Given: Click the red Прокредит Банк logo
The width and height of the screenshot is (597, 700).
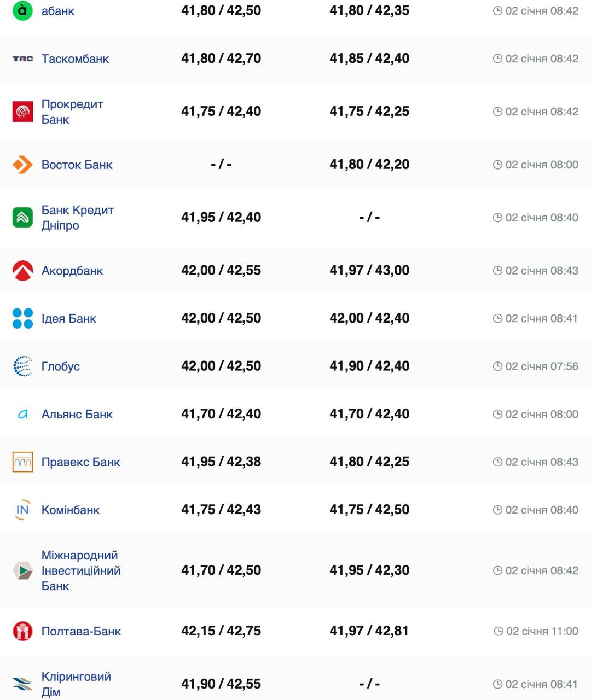Looking at the screenshot, I should (x=22, y=112).
